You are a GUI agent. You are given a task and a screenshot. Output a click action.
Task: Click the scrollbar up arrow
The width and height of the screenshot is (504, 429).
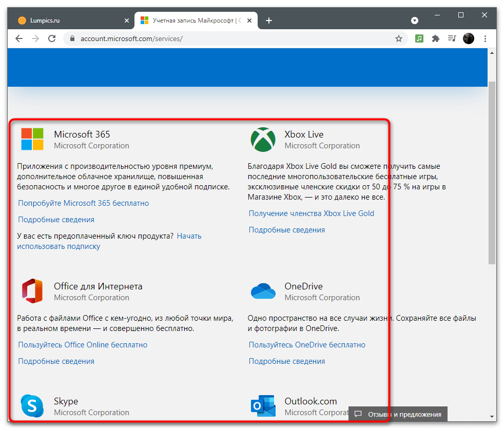(x=492, y=53)
